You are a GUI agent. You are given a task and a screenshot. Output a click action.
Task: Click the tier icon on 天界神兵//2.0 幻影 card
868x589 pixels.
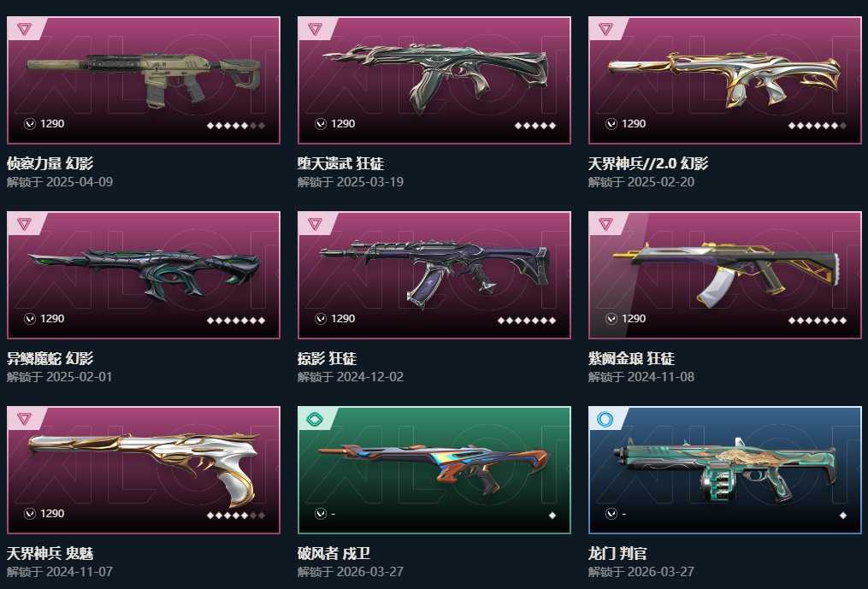[605, 29]
